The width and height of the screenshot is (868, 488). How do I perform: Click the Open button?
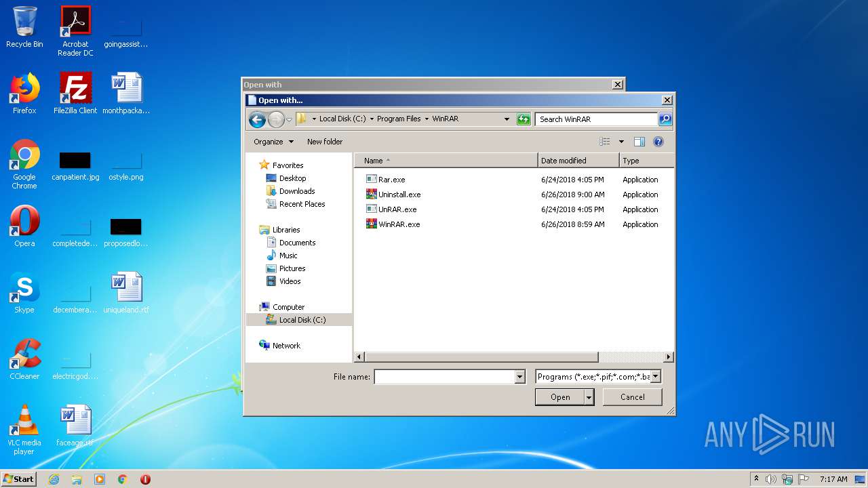[x=559, y=397]
